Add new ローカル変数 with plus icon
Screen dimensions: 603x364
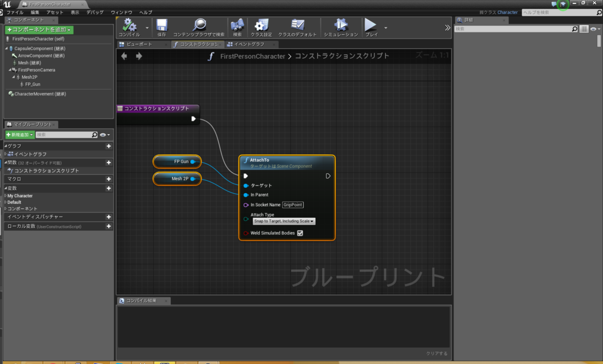[x=108, y=226]
